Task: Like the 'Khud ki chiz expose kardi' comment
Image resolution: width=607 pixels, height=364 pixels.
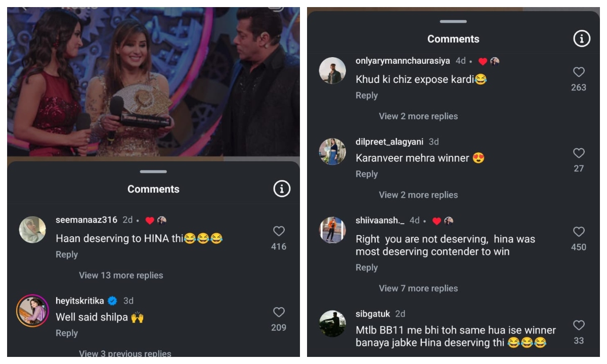Action: point(579,72)
